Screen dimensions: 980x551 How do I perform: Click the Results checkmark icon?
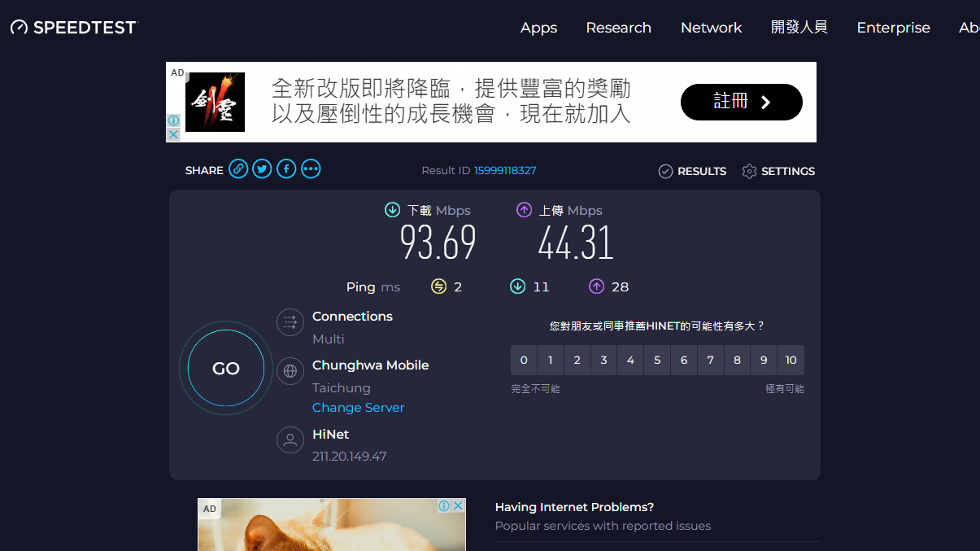[665, 171]
